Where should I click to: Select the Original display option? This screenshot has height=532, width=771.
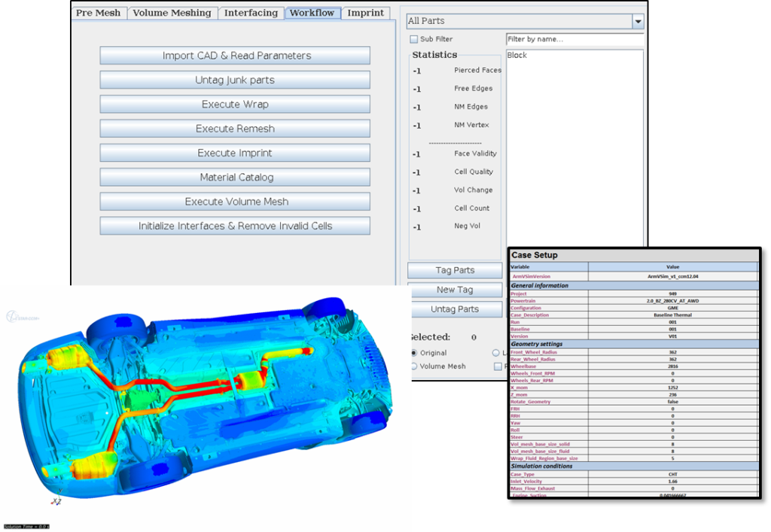pos(416,353)
